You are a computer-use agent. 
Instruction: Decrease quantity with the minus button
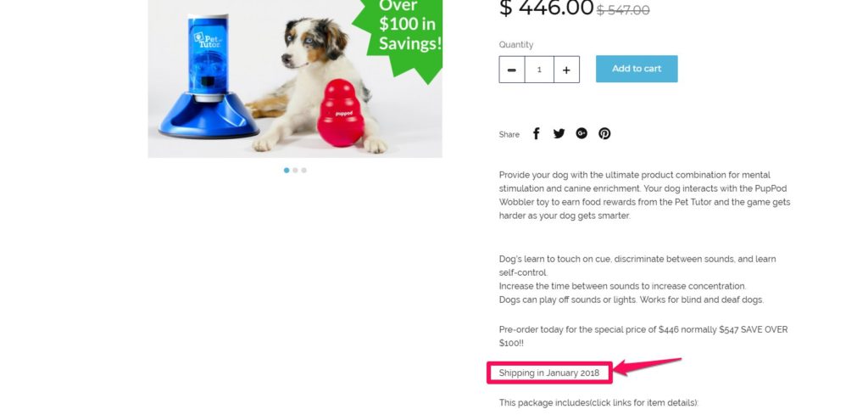pos(512,70)
